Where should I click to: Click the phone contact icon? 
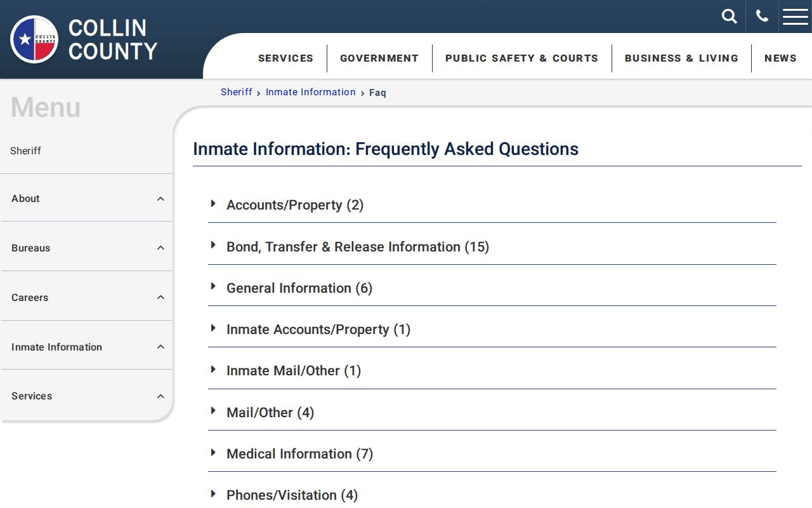(x=762, y=17)
